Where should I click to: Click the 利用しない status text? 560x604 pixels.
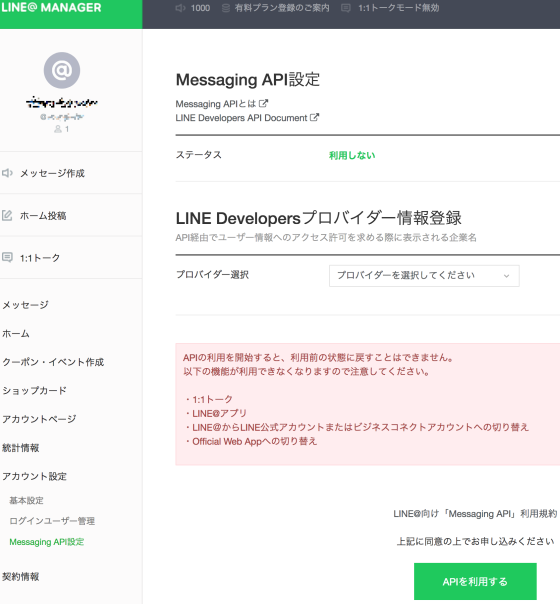[352, 155]
